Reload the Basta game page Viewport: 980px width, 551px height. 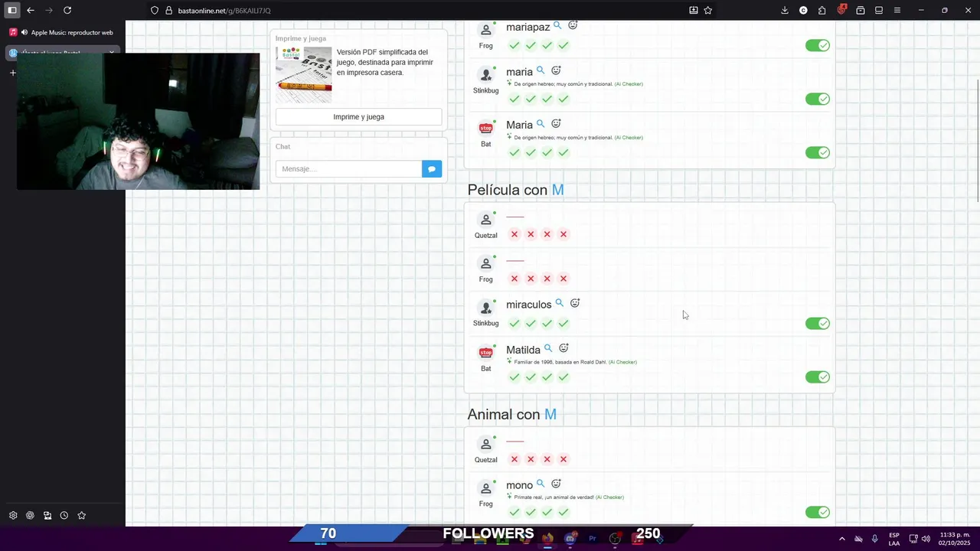[x=67, y=10]
